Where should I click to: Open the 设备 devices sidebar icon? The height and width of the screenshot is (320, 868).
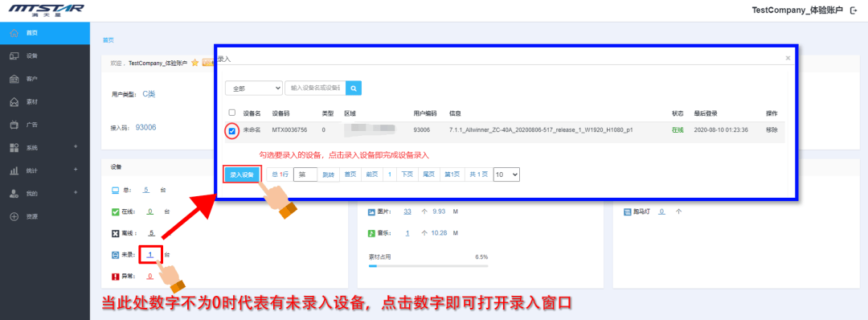[x=14, y=56]
